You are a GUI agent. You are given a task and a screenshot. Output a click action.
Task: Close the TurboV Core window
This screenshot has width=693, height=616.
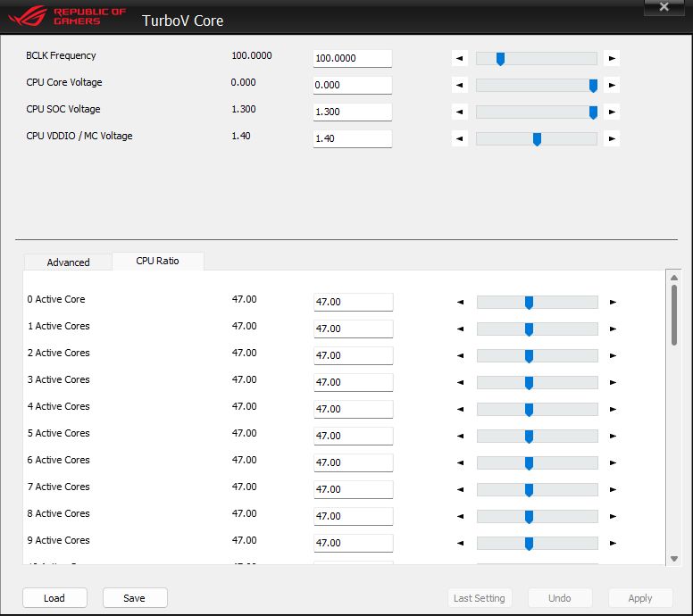(x=664, y=6)
